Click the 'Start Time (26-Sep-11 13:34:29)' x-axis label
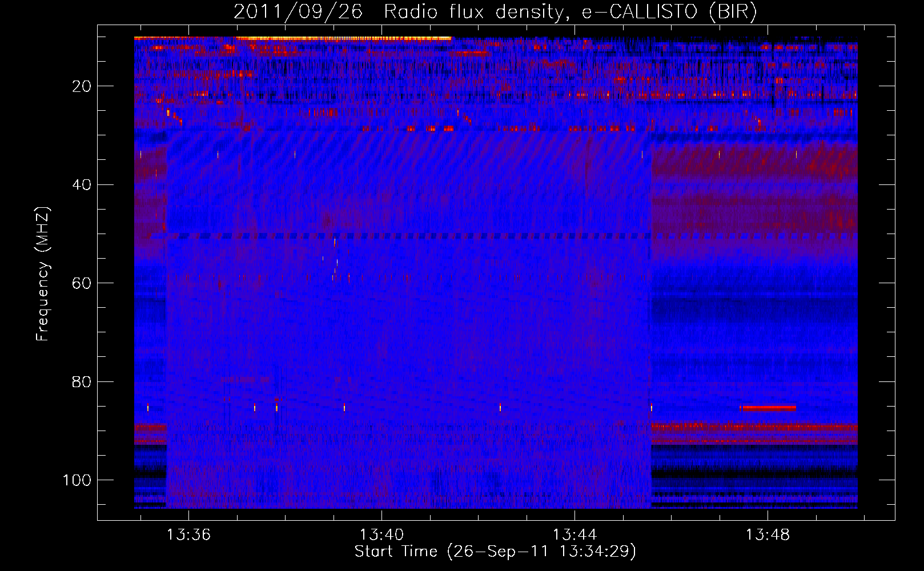 (x=495, y=552)
